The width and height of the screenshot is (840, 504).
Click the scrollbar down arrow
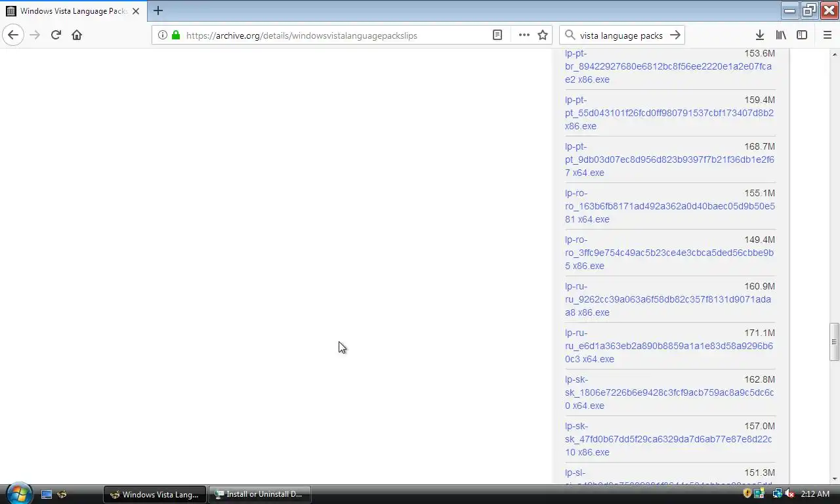tap(834, 479)
